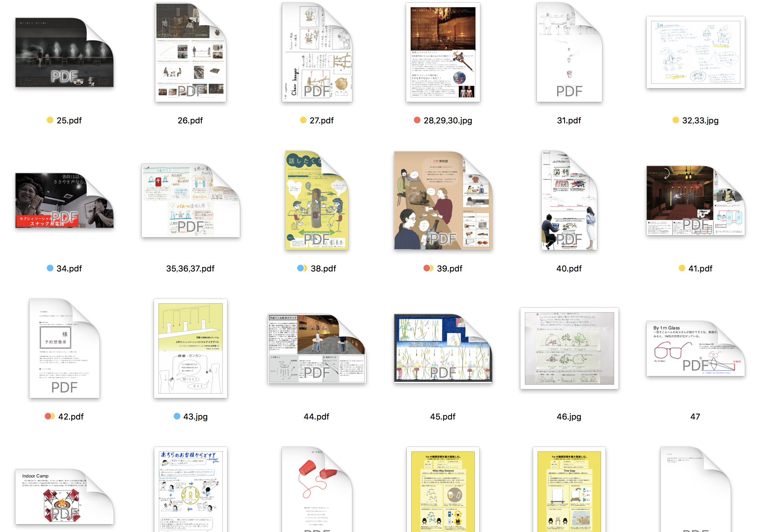Image resolution: width=776 pixels, height=532 pixels.
Task: Click the 41.pdf file name label
Action: tap(700, 268)
